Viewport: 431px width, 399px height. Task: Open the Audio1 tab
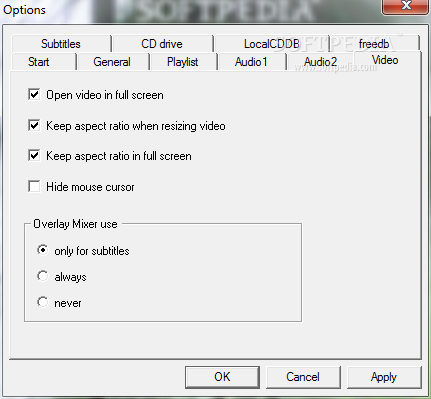point(251,62)
